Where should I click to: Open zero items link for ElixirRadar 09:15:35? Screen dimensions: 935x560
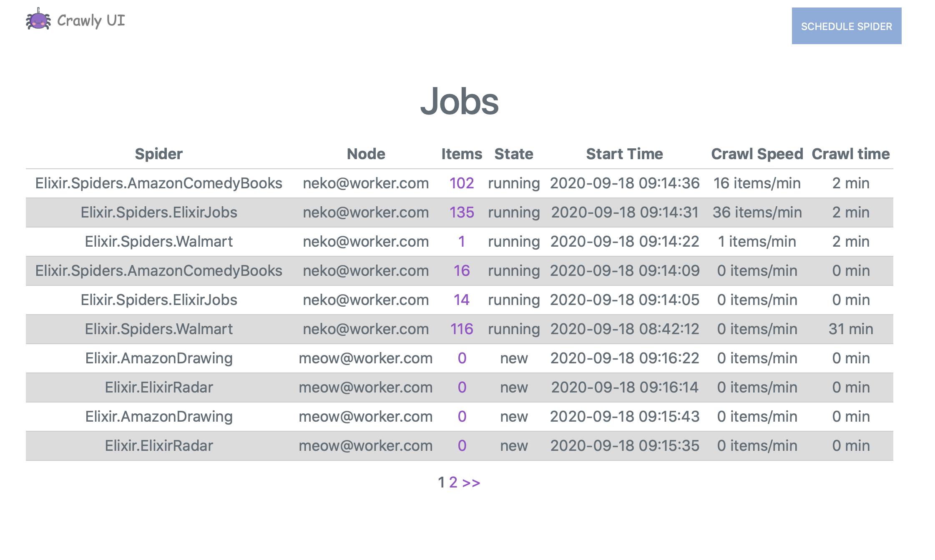click(461, 446)
